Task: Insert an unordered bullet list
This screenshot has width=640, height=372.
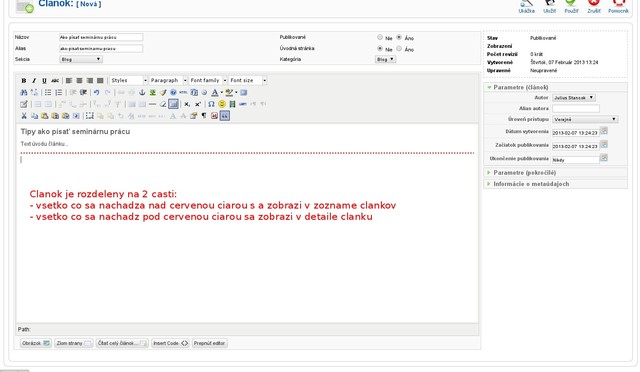Action: click(x=48, y=93)
